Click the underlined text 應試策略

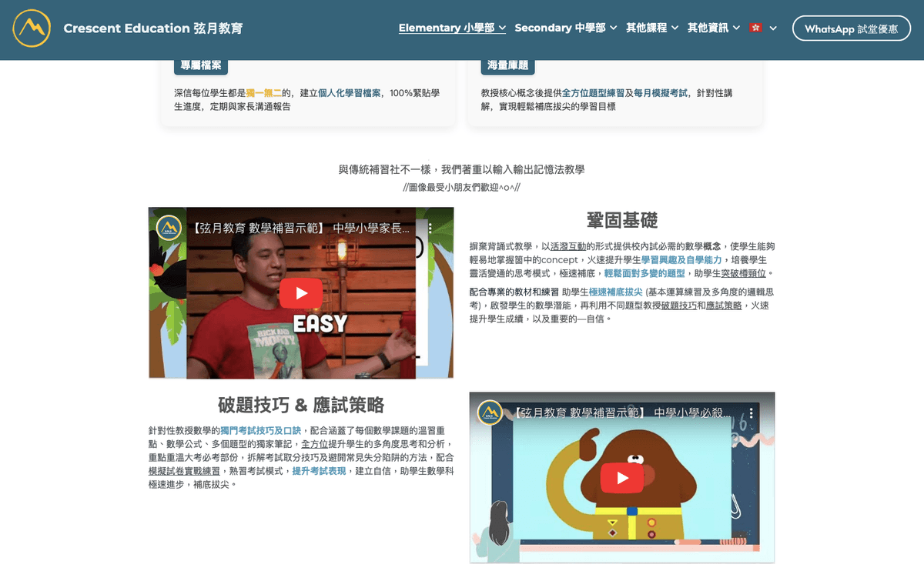(x=724, y=306)
